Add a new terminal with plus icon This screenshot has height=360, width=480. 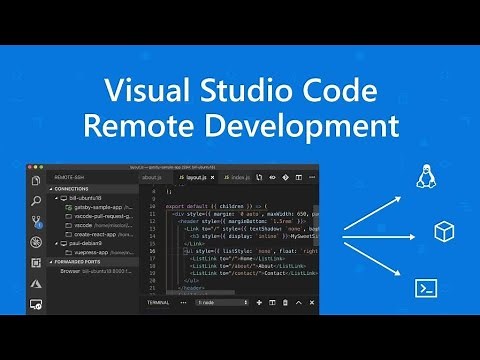click(x=259, y=303)
